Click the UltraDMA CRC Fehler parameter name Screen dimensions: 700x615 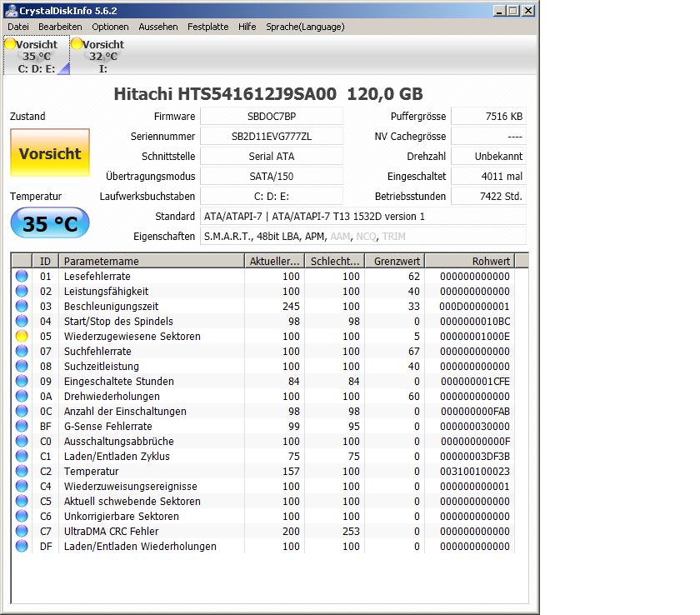pos(111,531)
